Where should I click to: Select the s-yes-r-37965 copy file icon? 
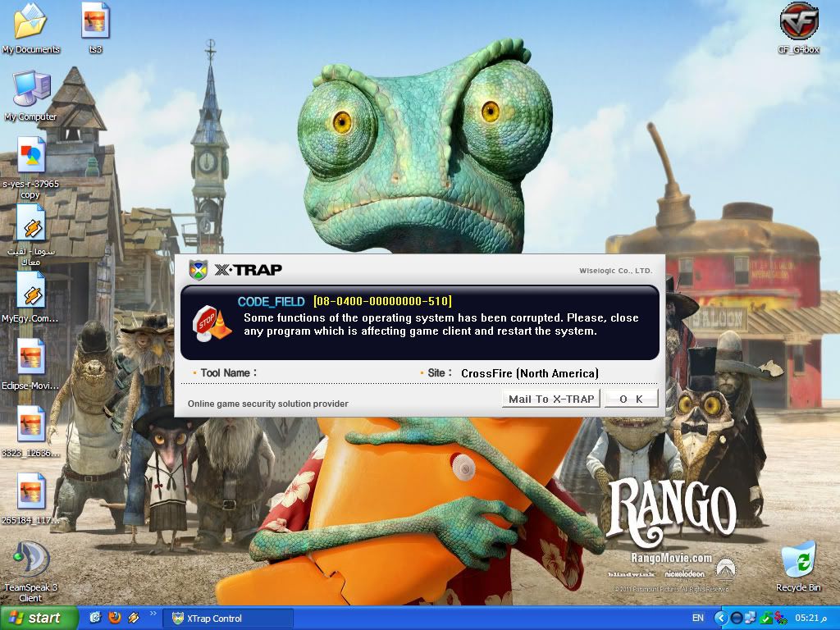[x=30, y=157]
